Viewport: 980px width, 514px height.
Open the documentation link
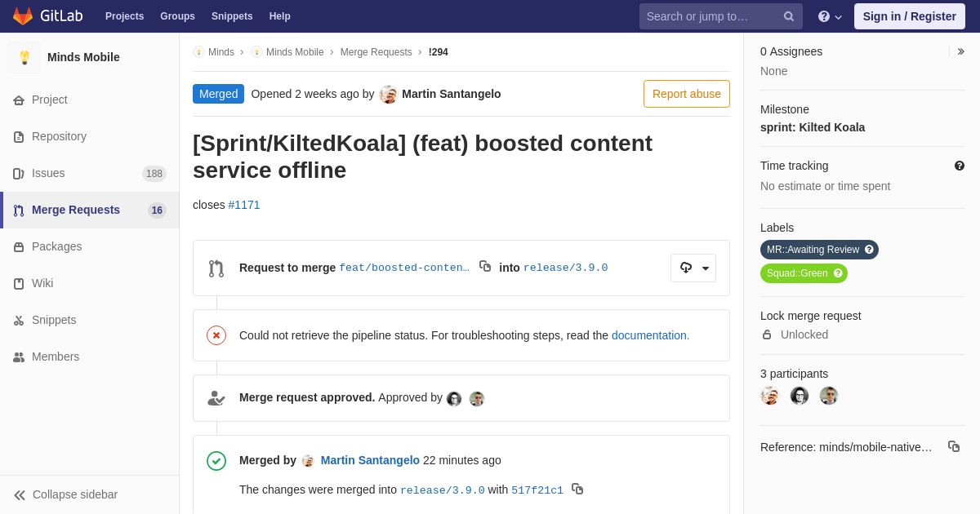click(x=651, y=335)
